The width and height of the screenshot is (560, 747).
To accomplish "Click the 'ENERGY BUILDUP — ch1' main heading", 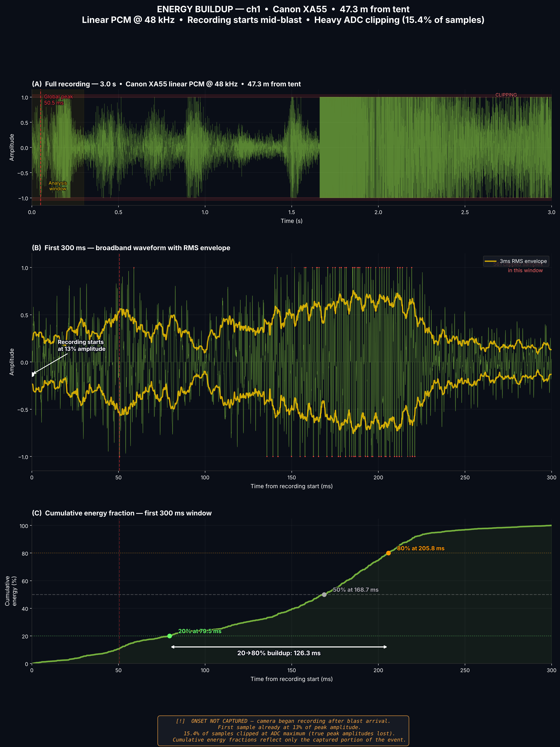I will tap(283, 9).
